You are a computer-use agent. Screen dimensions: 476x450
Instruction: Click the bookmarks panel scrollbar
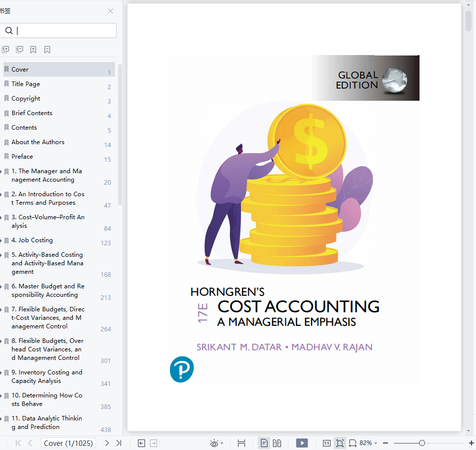(120, 135)
